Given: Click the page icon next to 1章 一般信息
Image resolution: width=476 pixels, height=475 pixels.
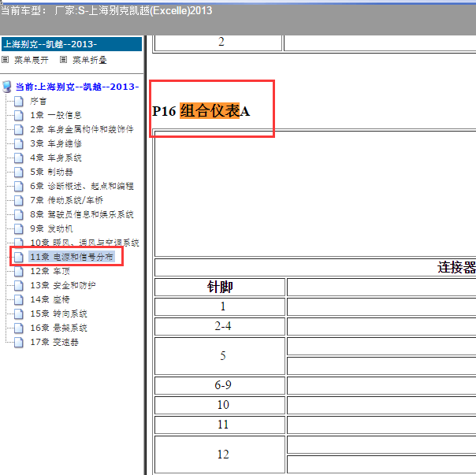Looking at the screenshot, I should (18, 115).
